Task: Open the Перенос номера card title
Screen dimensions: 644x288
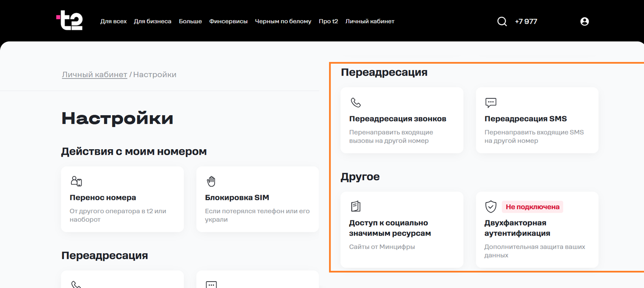Action: click(x=103, y=198)
